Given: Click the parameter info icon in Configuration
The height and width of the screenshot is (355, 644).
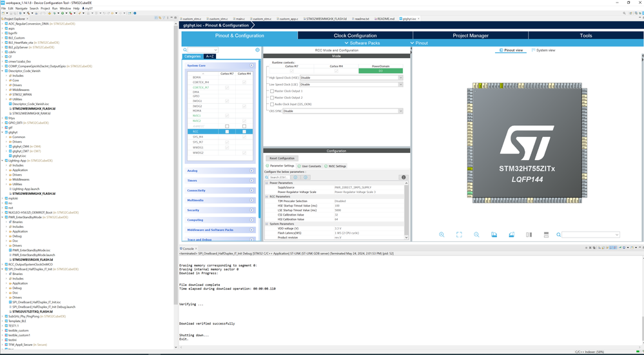Looking at the screenshot, I should [404, 177].
